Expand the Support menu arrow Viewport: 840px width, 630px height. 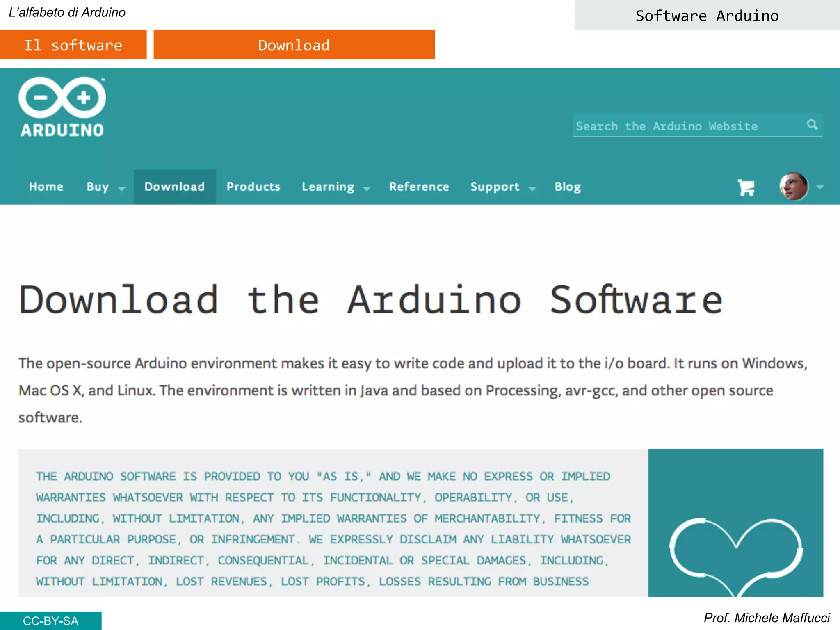tap(532, 189)
